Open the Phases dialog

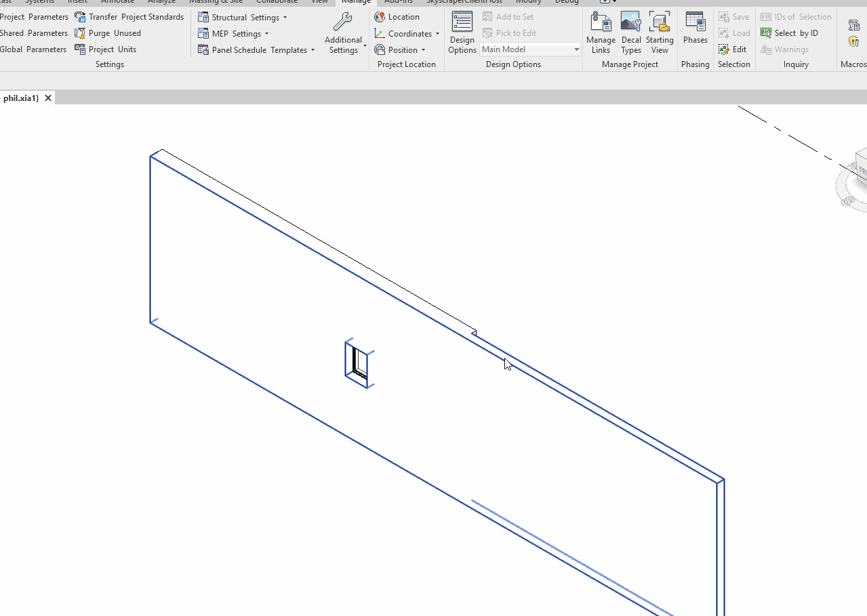tap(695, 28)
